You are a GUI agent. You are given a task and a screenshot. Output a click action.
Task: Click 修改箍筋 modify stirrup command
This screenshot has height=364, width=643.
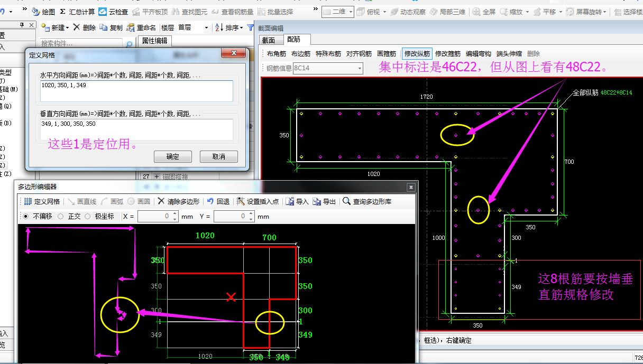pyautogui.click(x=448, y=54)
